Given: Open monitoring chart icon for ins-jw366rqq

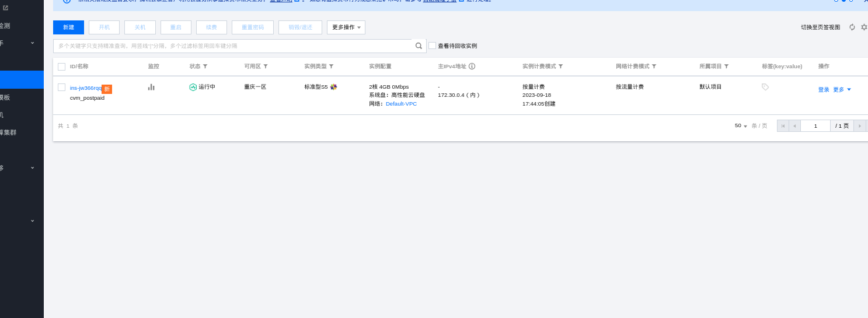Looking at the screenshot, I should (151, 87).
